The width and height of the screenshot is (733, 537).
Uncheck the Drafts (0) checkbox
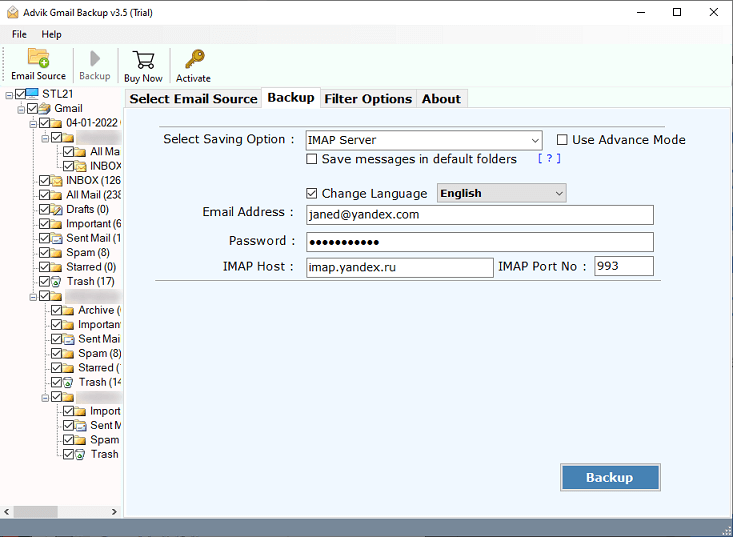click(x=44, y=209)
